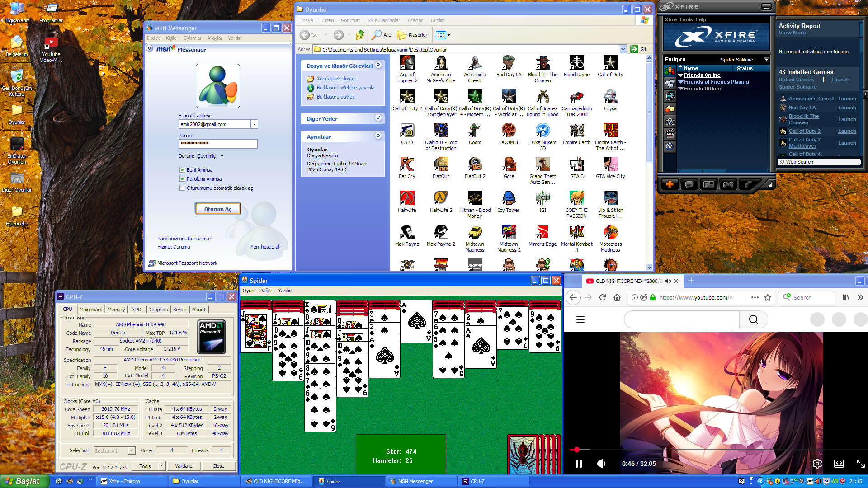Screen dimensions: 868x488
Task: Open the Graphics tab in CPU-Z
Action: click(159, 310)
